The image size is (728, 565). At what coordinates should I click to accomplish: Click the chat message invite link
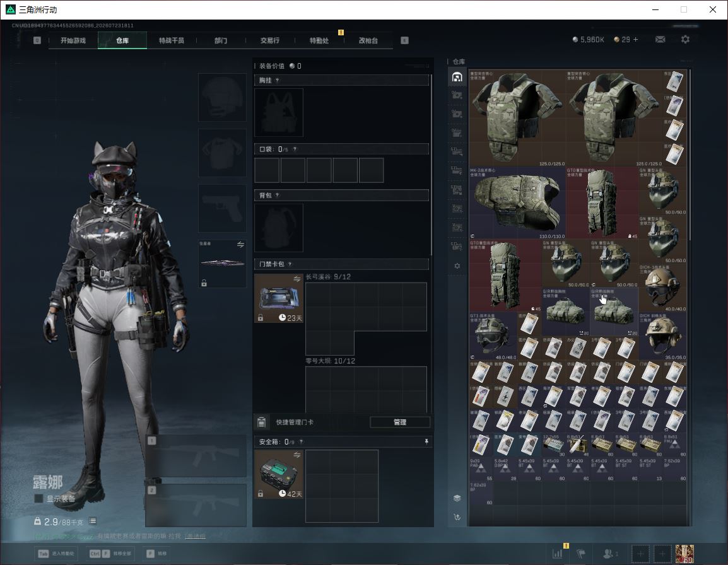coord(195,536)
